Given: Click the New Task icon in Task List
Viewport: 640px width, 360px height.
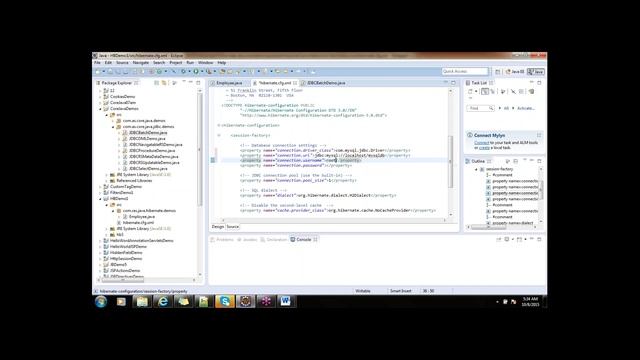Looking at the screenshot, I should click(471, 92).
